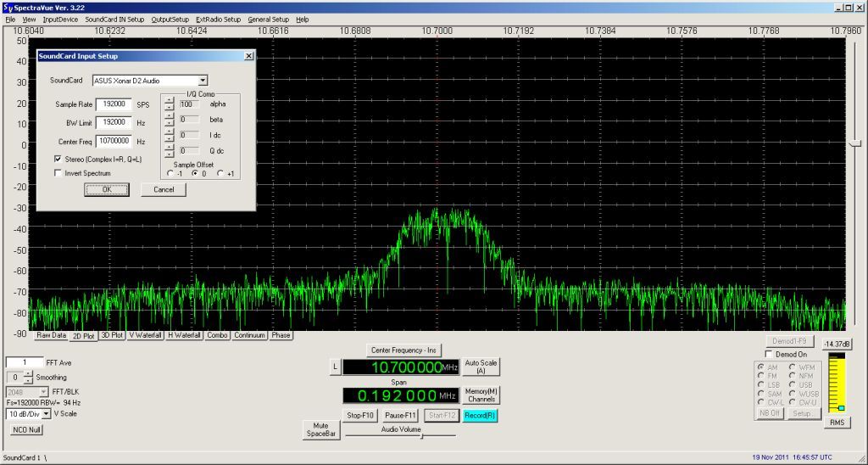Mute audio with Mute SpaceBar button
Image resolution: width=868 pixels, height=465 pixels.
pyautogui.click(x=321, y=430)
